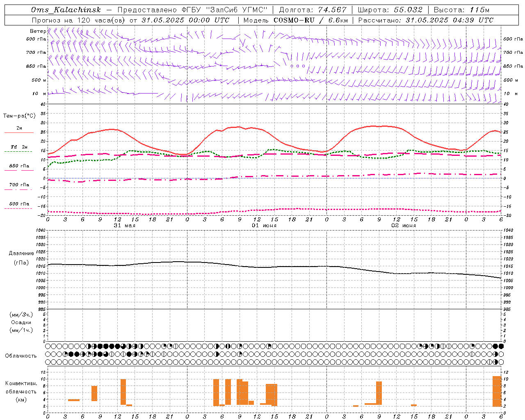Click the three small circles in 850 гПа wind row
525x420 pixels.
[x=298, y=66]
